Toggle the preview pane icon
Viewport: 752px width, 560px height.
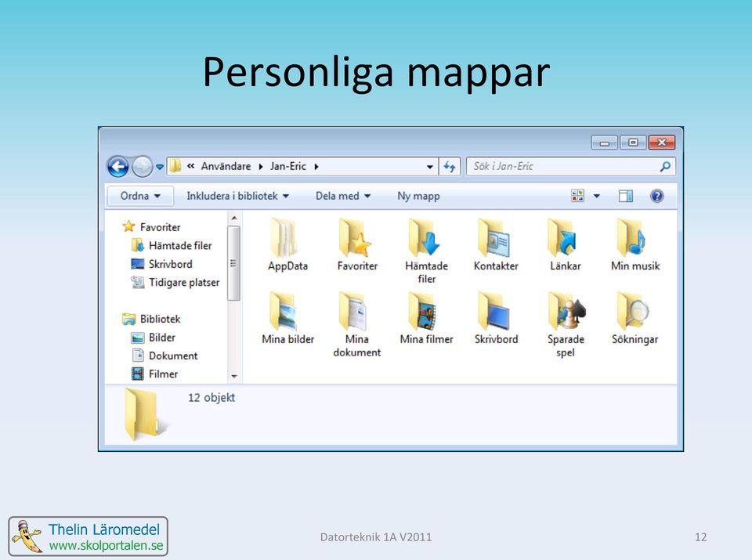click(625, 196)
